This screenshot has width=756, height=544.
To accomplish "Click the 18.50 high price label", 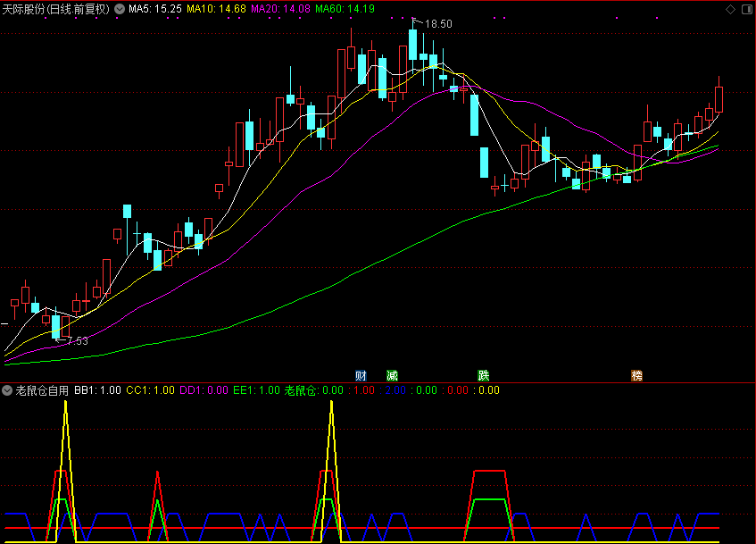I will (439, 23).
